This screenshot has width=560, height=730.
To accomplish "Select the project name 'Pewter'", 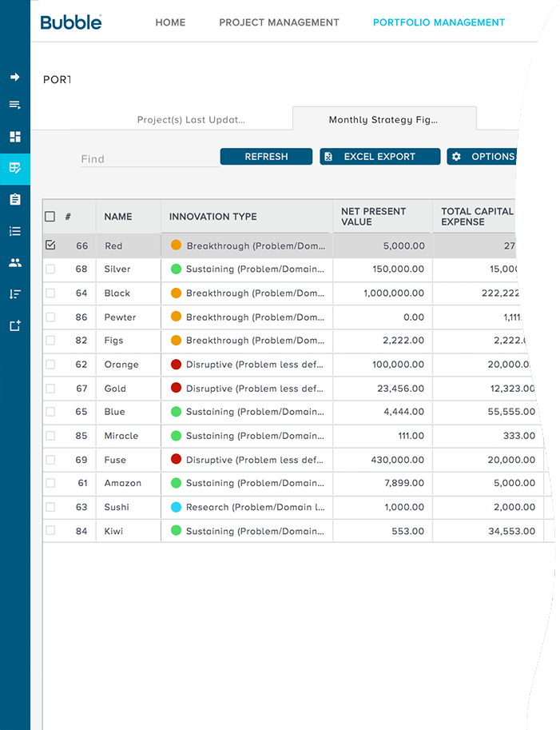I will click(120, 317).
